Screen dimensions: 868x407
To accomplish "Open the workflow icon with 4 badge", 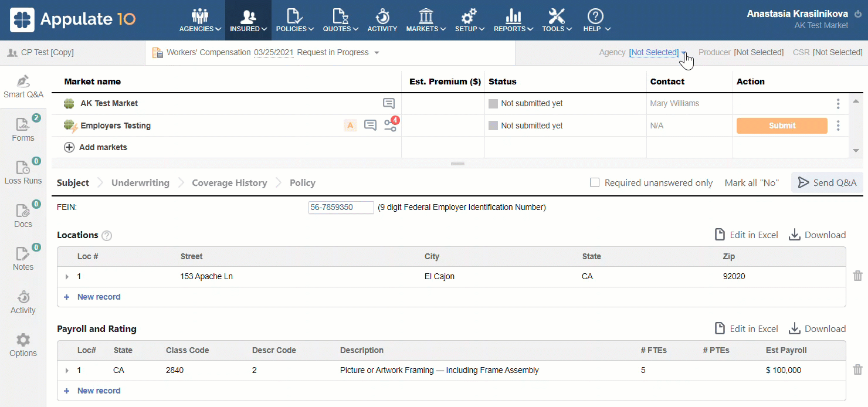I will [x=391, y=124].
